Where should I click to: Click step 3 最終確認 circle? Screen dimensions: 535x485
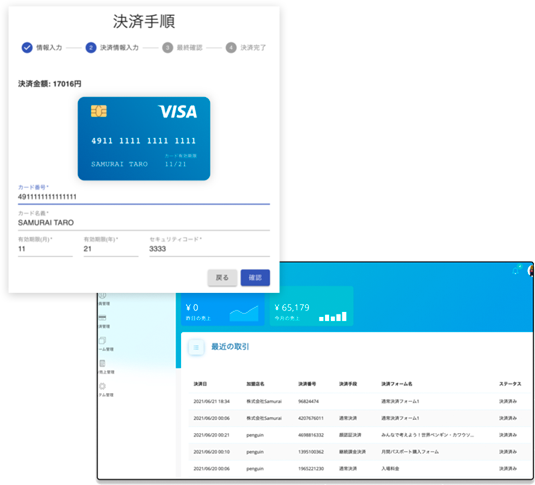coord(167,48)
